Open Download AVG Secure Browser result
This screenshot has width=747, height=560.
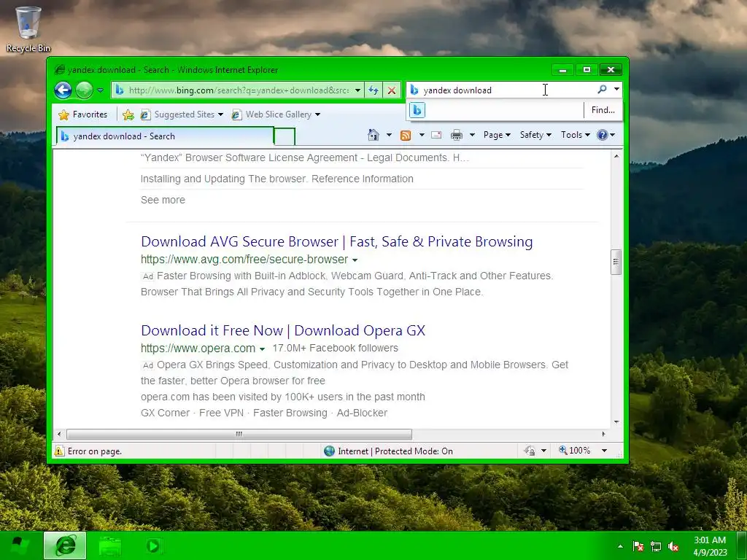point(337,241)
